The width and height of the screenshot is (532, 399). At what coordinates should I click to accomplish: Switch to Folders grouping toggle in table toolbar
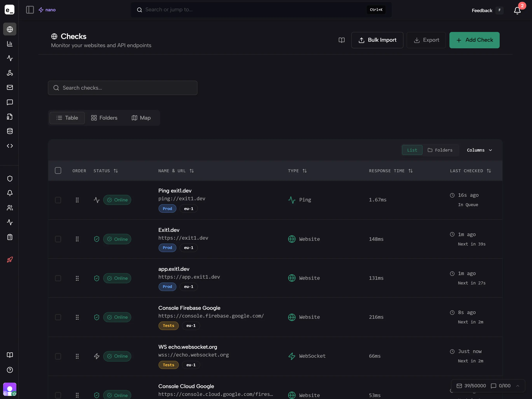pos(440,150)
